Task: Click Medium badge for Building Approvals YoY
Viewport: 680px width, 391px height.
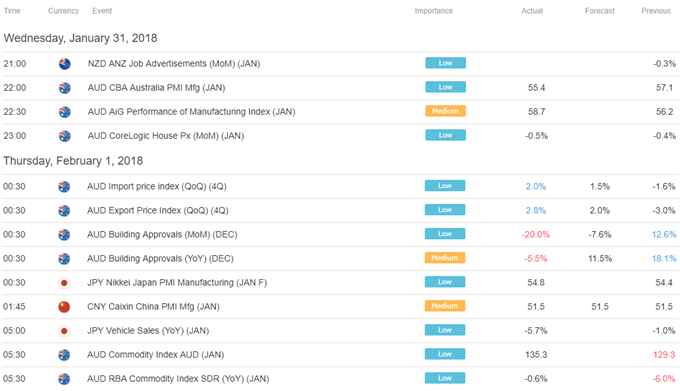Action: (x=445, y=257)
